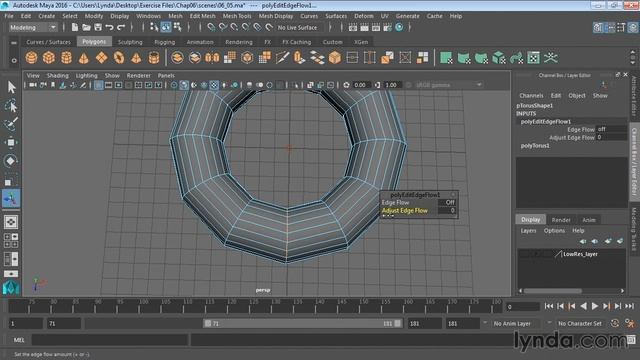Select the Paint Selection tool

click(x=11, y=124)
